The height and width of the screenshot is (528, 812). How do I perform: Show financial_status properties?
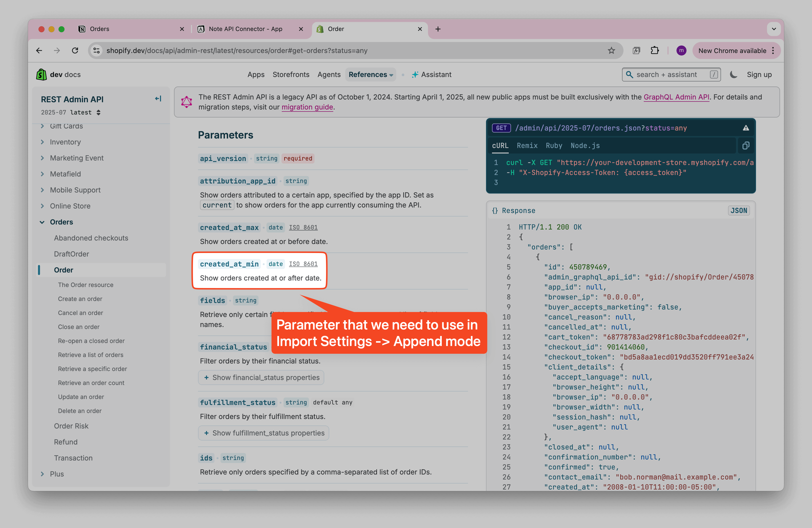click(261, 377)
